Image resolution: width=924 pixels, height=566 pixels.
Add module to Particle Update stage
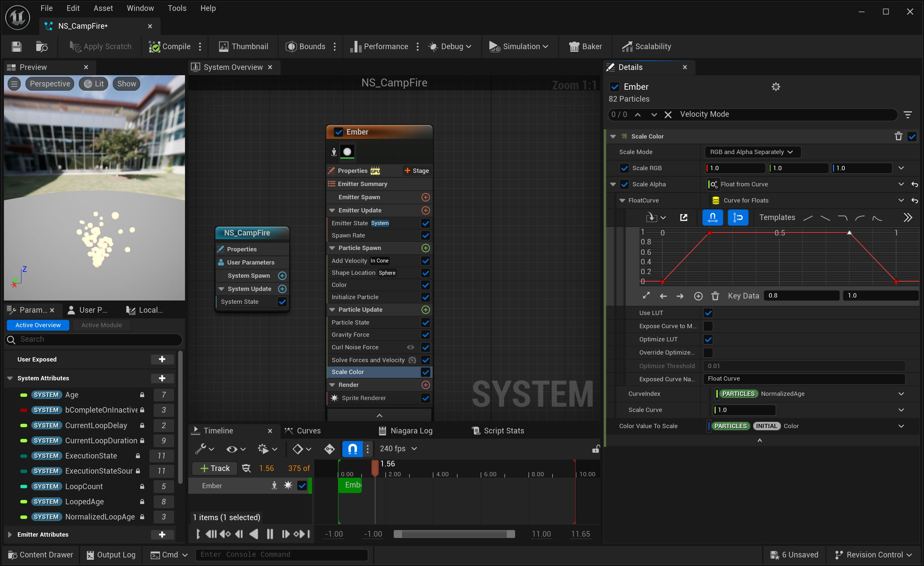425,309
